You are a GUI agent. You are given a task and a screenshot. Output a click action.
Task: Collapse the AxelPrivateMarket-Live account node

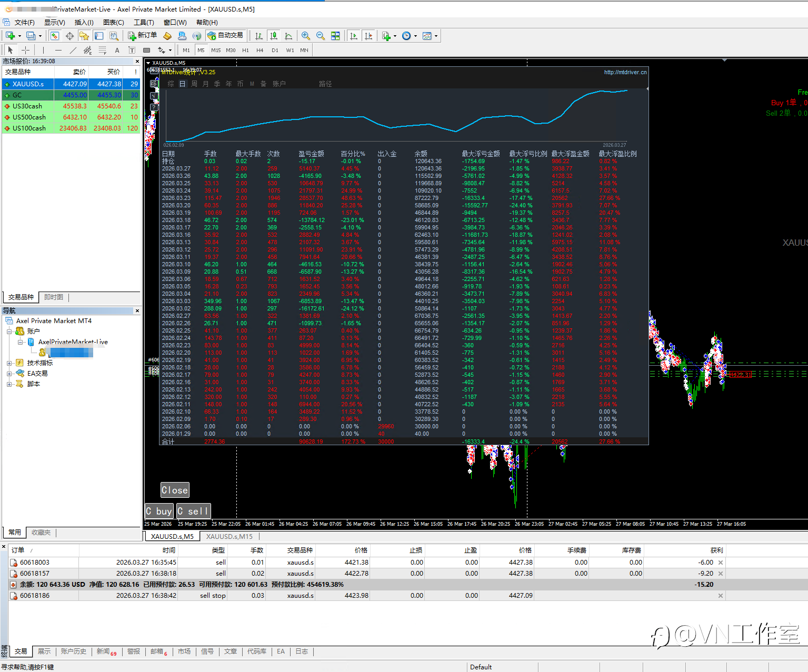(20, 342)
